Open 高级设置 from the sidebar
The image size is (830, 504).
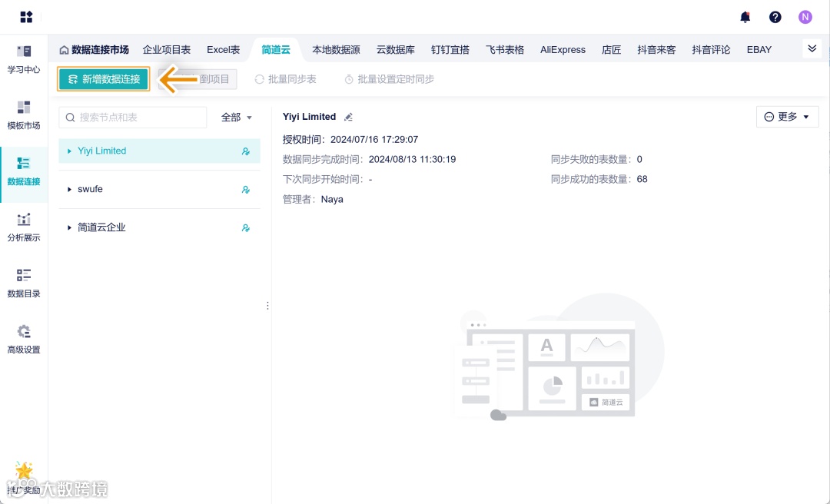[x=24, y=340]
